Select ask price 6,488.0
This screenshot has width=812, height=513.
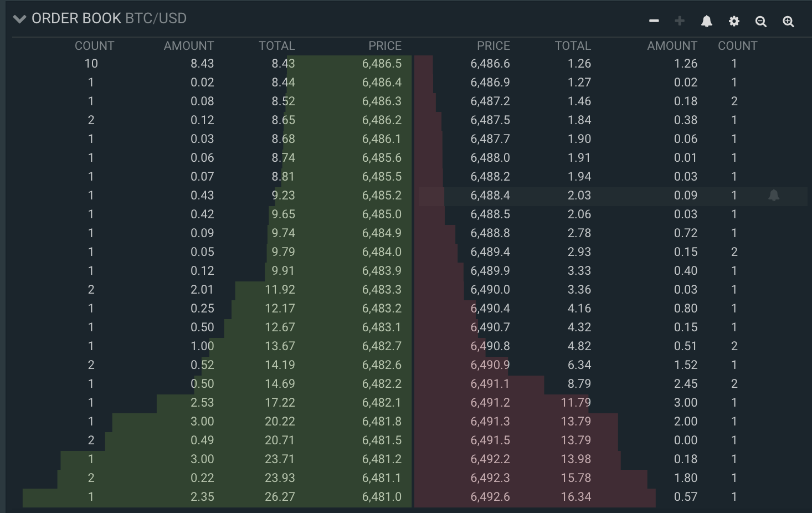(490, 158)
